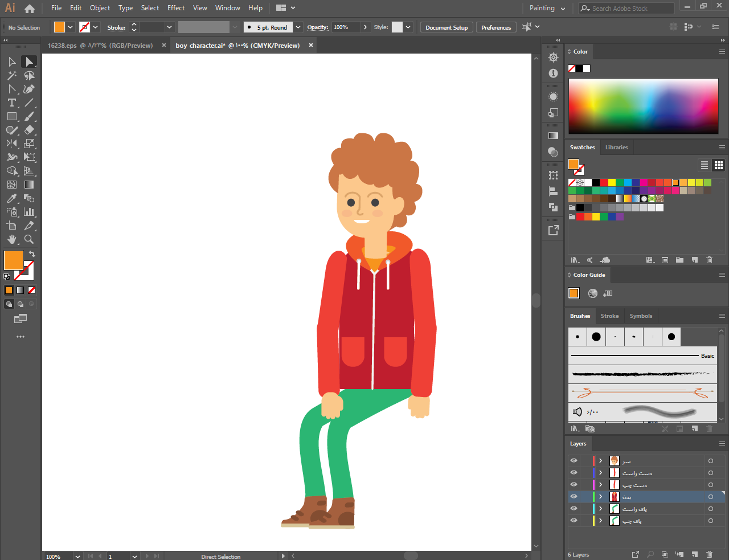Click the Stroke label link
Screen dimensions: 729x560
pos(116,27)
